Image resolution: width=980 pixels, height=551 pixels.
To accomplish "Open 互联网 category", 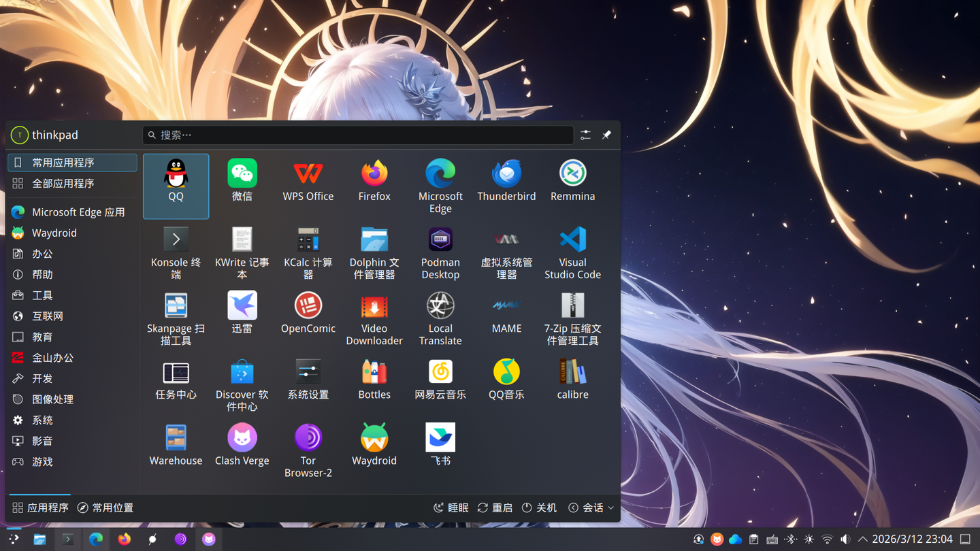I will [72, 316].
